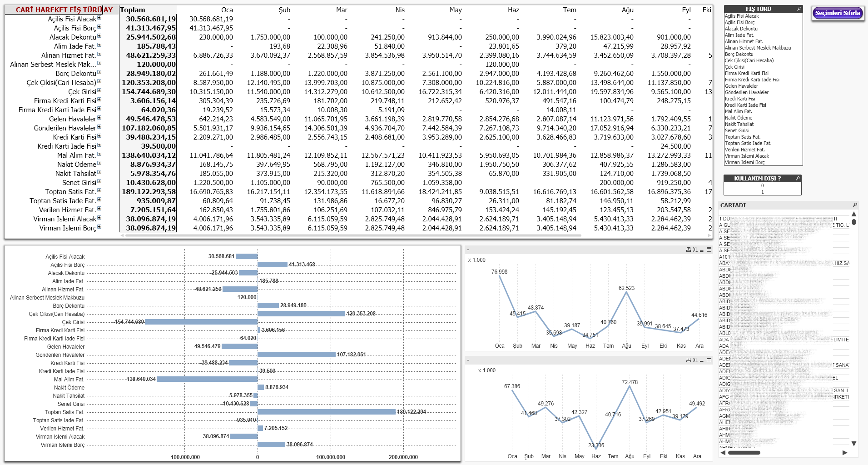Select 'Mal Alim Fat.' in FİŞ TÜRÜ list
The height and width of the screenshot is (465, 868).
tap(738, 111)
